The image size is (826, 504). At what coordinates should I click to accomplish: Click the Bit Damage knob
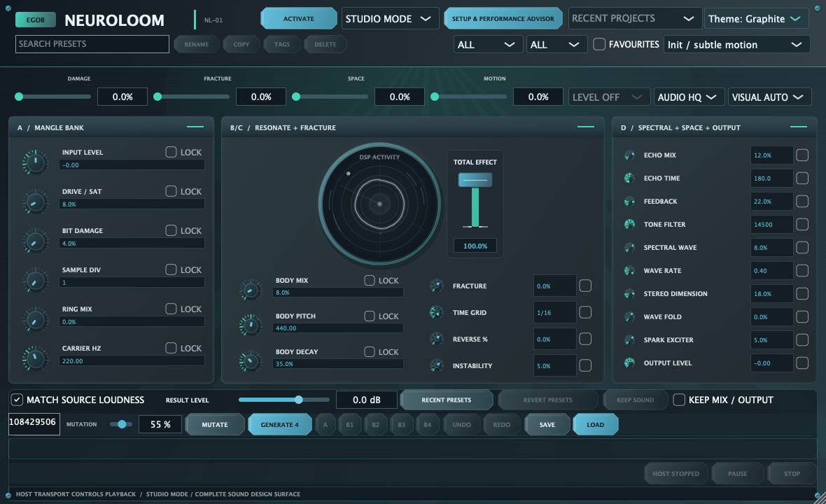[x=35, y=241]
